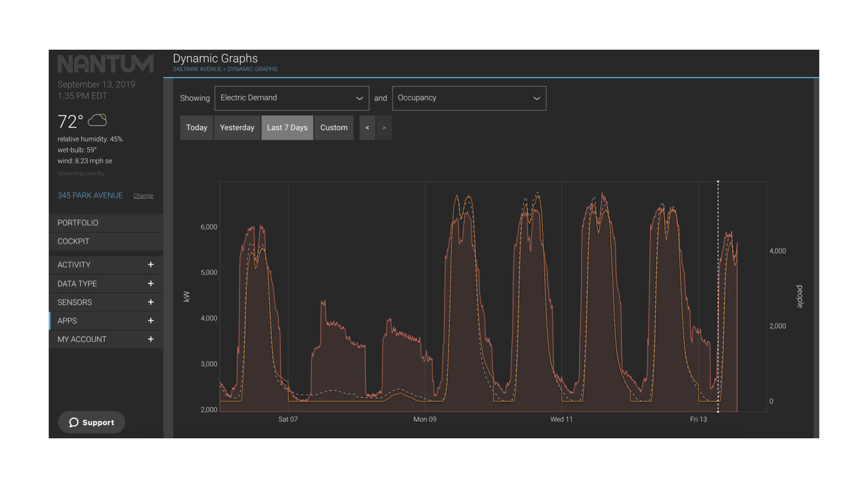The image size is (868, 488).
Task: Click the Dynamic Graphs page title
Action: coord(215,58)
